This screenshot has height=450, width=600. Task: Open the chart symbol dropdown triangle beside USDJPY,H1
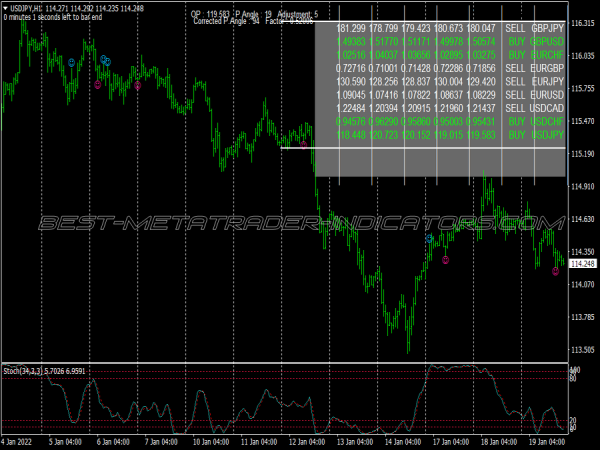(x=5, y=9)
